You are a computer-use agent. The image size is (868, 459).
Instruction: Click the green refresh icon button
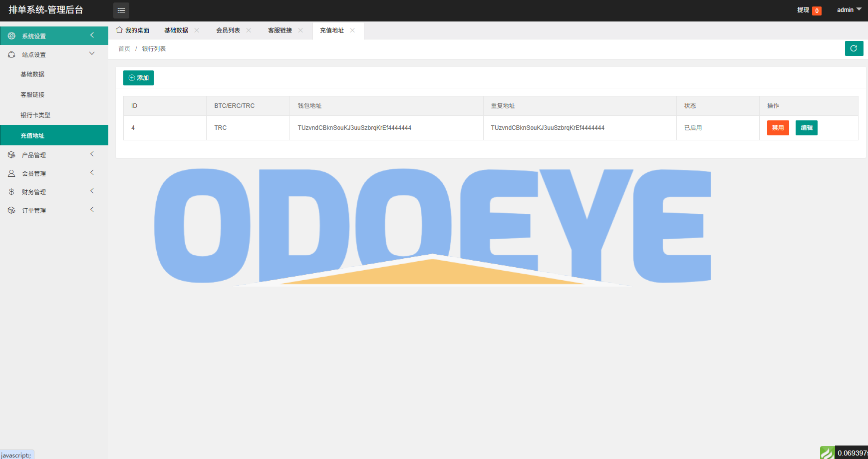pyautogui.click(x=854, y=48)
